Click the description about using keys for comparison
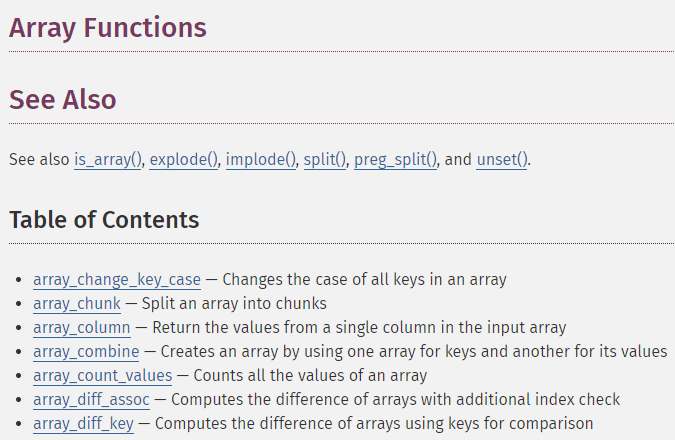The height and width of the screenshot is (440, 675). click(374, 424)
